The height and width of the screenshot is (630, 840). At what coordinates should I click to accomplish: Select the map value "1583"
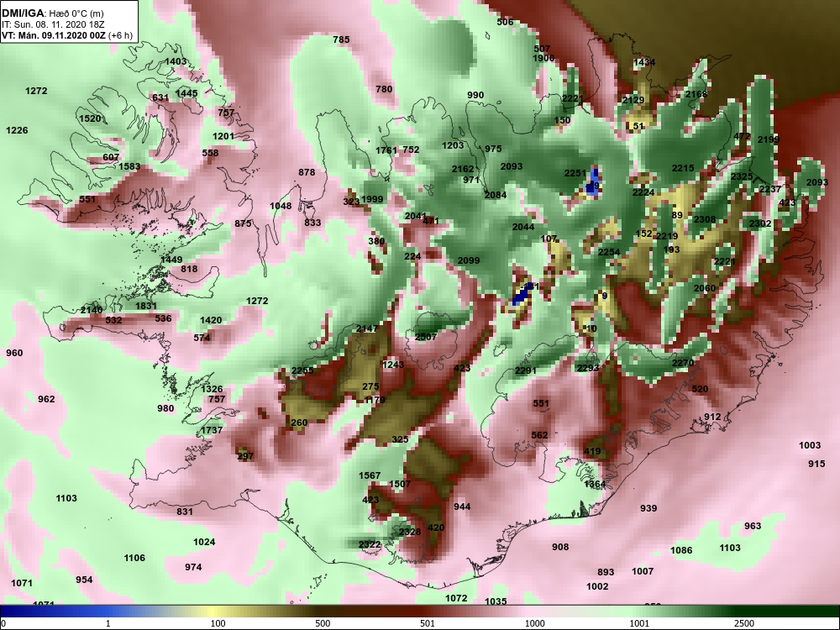point(129,166)
